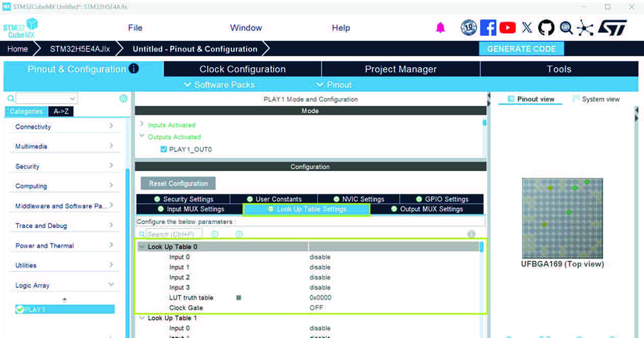This screenshot has height=338, width=644.
Task: Expand the Connectivity category
Action: tap(111, 126)
